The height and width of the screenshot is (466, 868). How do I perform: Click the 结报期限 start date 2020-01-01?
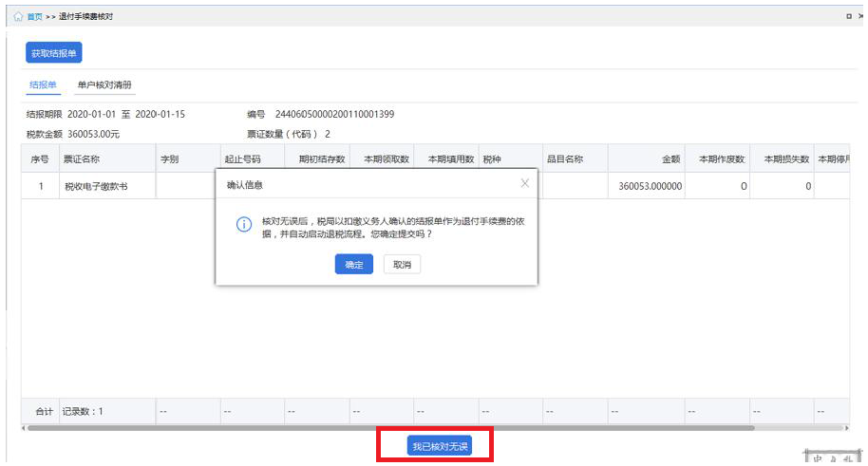click(x=91, y=114)
